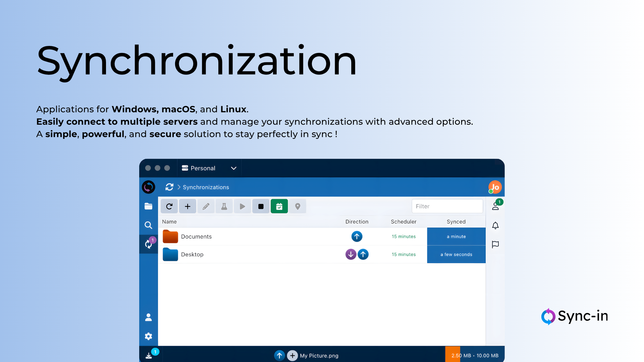Click the Name column header
644x362 pixels.
pos(169,222)
